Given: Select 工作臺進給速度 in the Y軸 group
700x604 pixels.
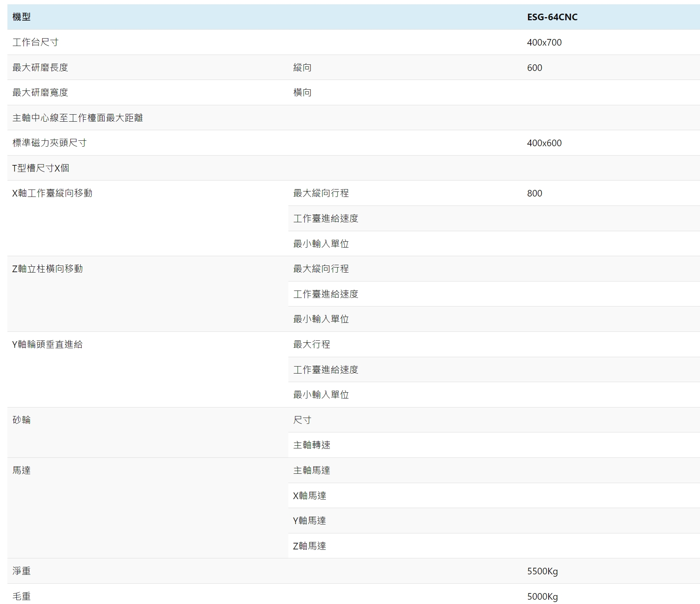Looking at the screenshot, I should point(326,370).
